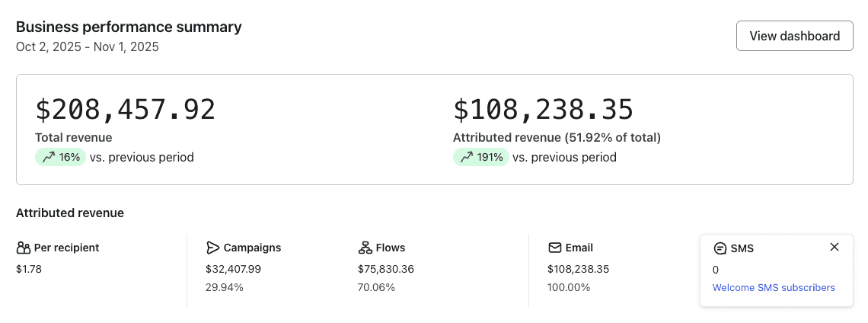
Task: Click the 191% change badge
Action: click(x=481, y=158)
